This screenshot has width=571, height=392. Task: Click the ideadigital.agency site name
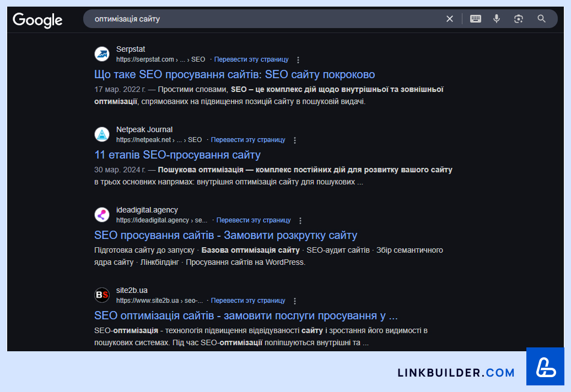(x=147, y=210)
